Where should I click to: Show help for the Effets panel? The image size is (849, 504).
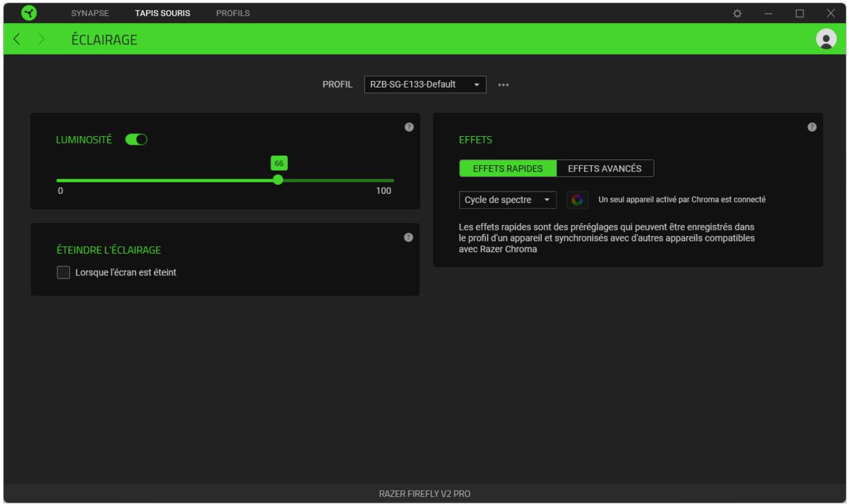pos(812,126)
